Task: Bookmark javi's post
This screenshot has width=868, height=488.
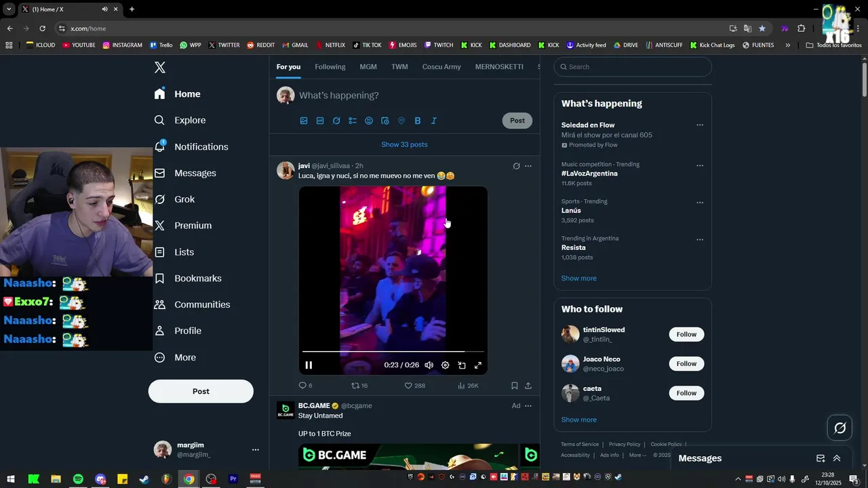Action: click(x=515, y=386)
